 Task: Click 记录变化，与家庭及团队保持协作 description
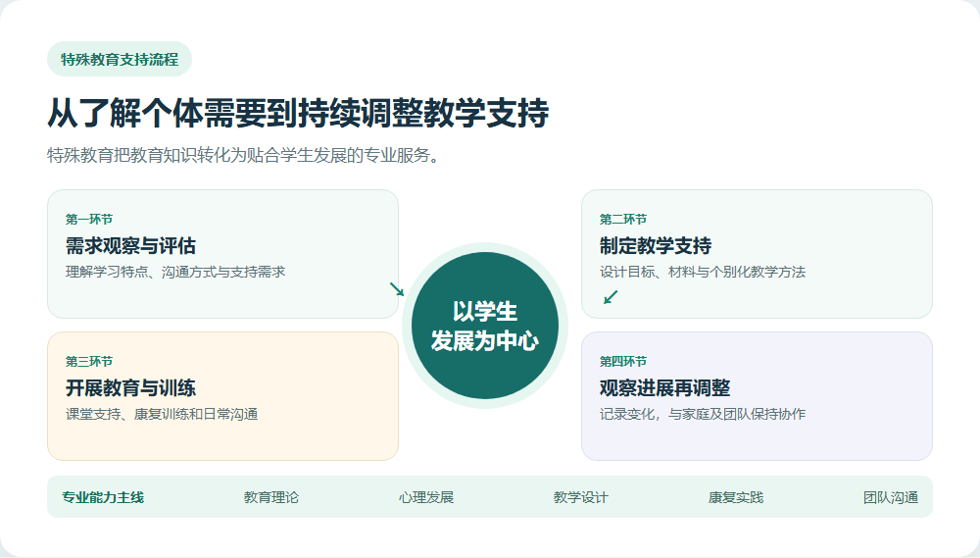click(x=703, y=414)
